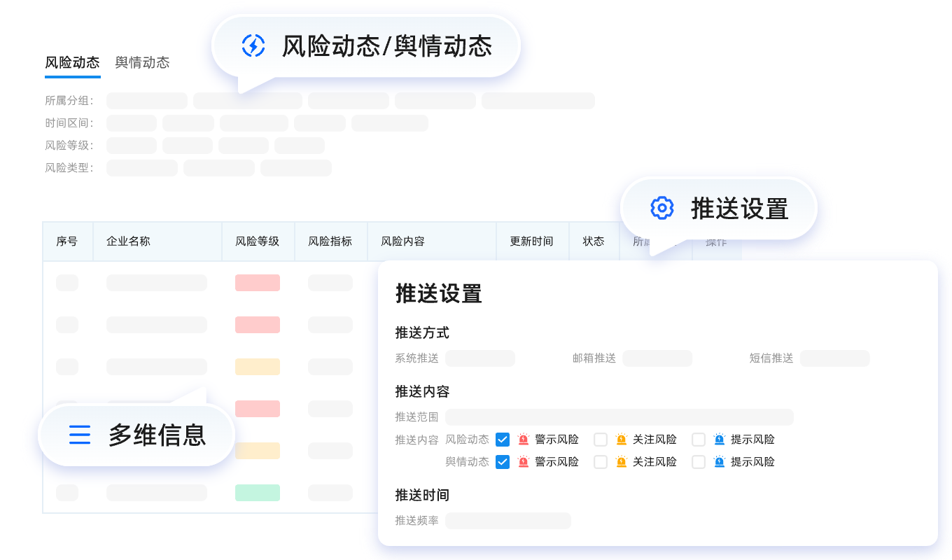
Task: Enable 关注风险 checkbox for 风险动态
Action: [x=601, y=440]
